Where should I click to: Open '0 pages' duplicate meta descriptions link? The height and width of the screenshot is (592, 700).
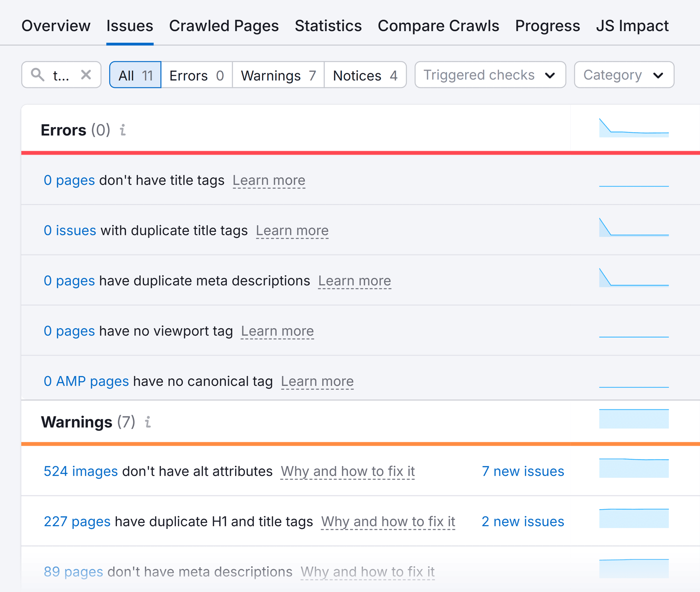[69, 281]
